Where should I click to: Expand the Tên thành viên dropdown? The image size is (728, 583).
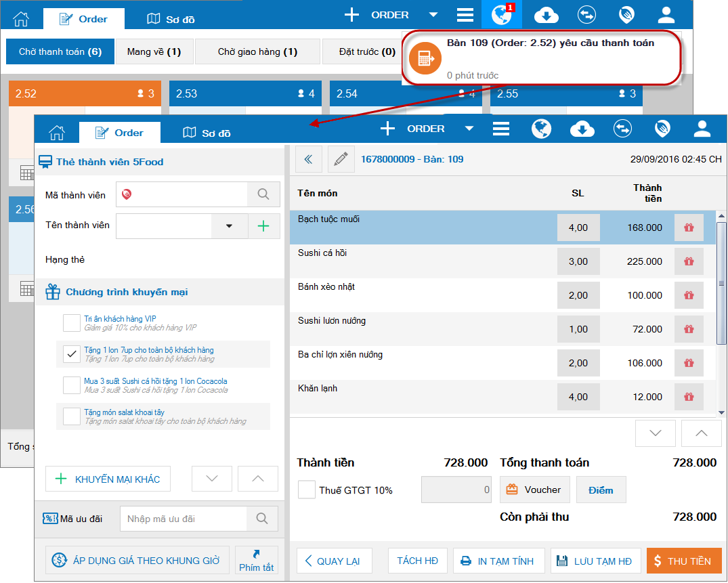(229, 226)
